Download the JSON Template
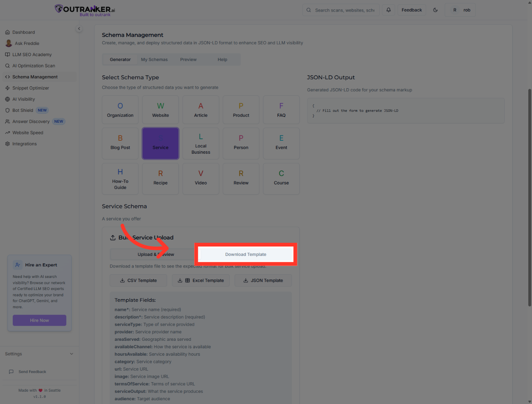The image size is (532, 404). point(263,281)
